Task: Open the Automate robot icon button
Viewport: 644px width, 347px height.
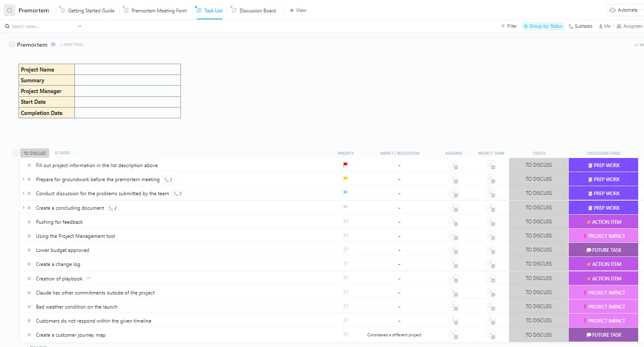Action: point(613,10)
